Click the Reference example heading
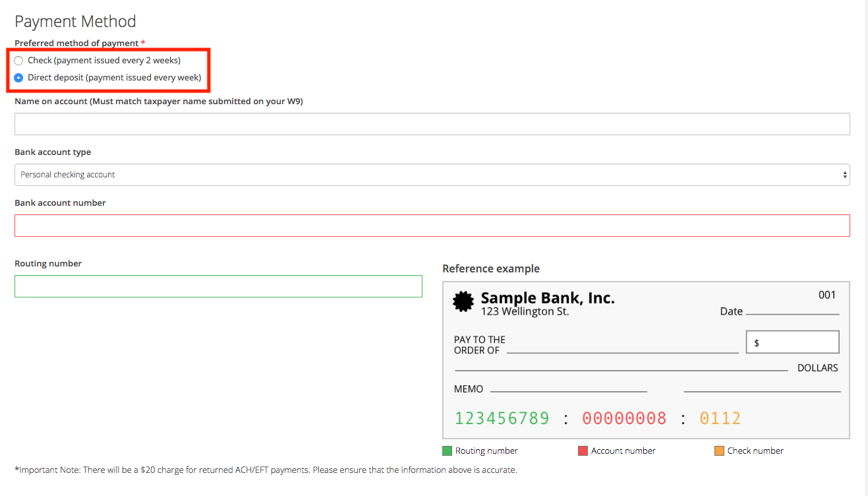Viewport: 868px width, 496px height. pyautogui.click(x=491, y=268)
